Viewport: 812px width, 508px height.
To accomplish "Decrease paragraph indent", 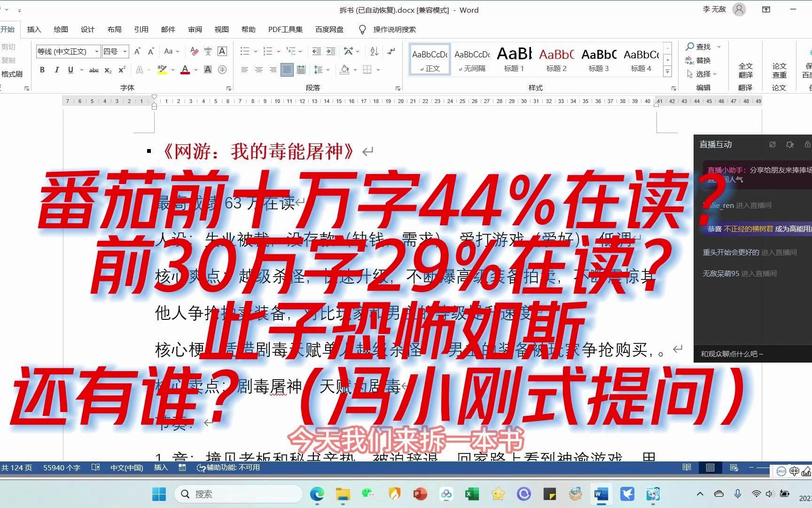I will (x=317, y=51).
